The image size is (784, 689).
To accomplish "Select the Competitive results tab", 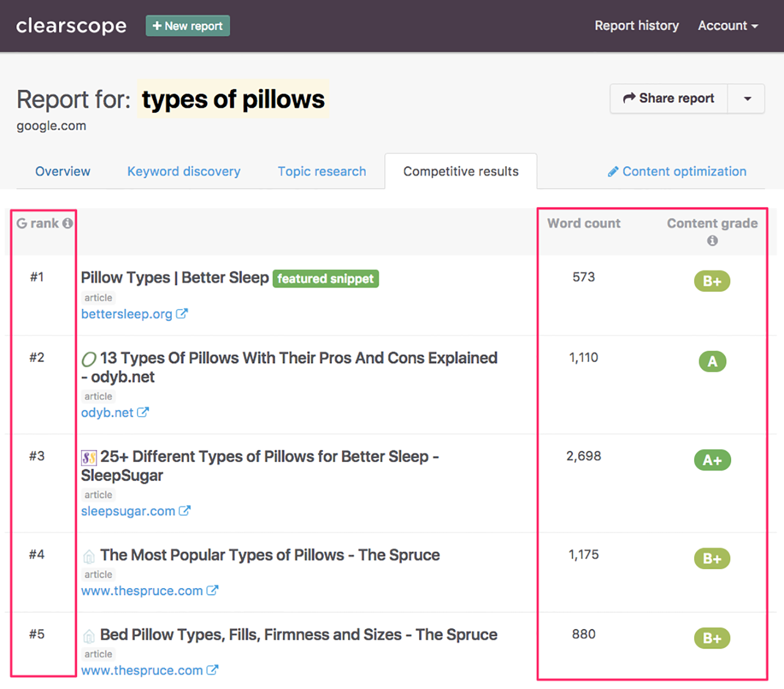I will [x=461, y=171].
